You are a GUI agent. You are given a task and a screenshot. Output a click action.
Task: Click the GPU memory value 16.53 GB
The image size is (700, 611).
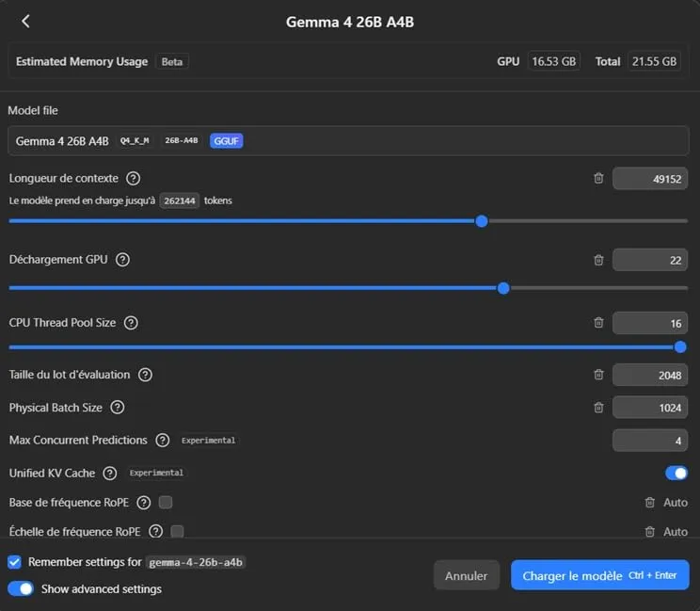[x=553, y=61]
